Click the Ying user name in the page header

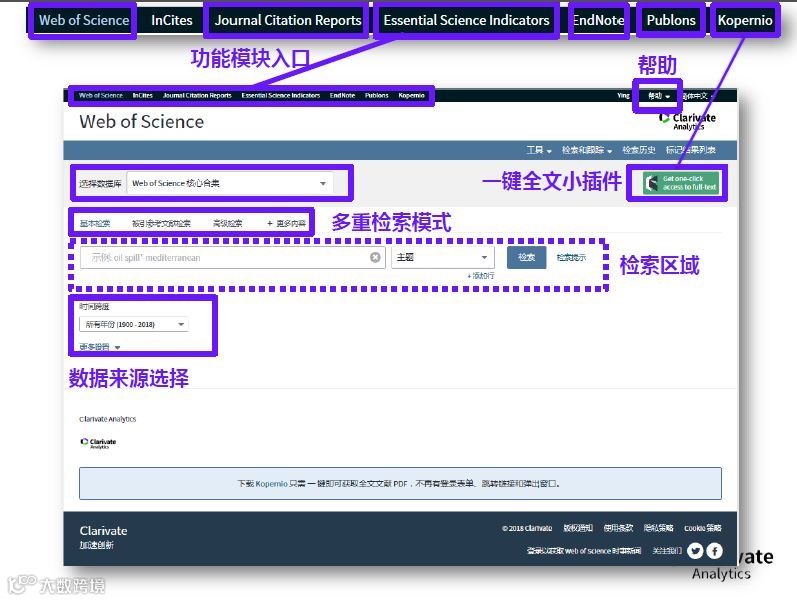click(x=623, y=96)
